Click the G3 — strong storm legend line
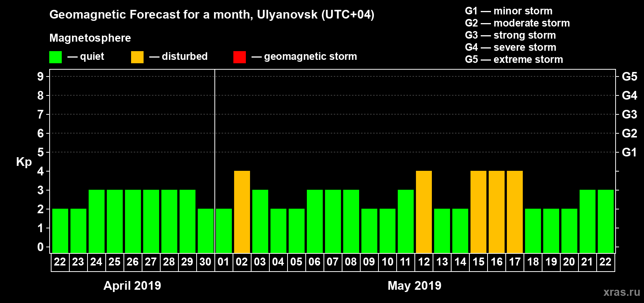Screen dimensions: 644x303 click(510, 35)
